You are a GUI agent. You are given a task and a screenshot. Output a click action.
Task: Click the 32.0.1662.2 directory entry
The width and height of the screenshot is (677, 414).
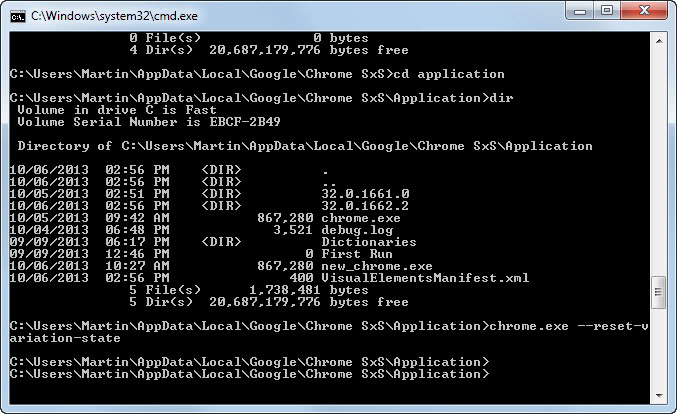365,206
